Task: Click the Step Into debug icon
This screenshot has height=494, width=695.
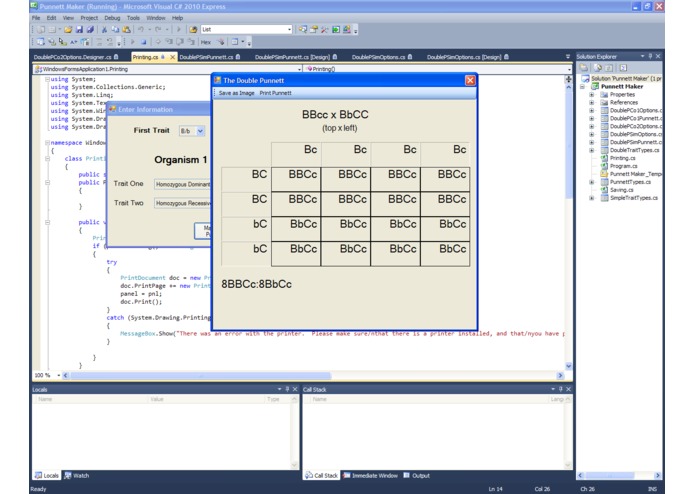Action: (169, 42)
